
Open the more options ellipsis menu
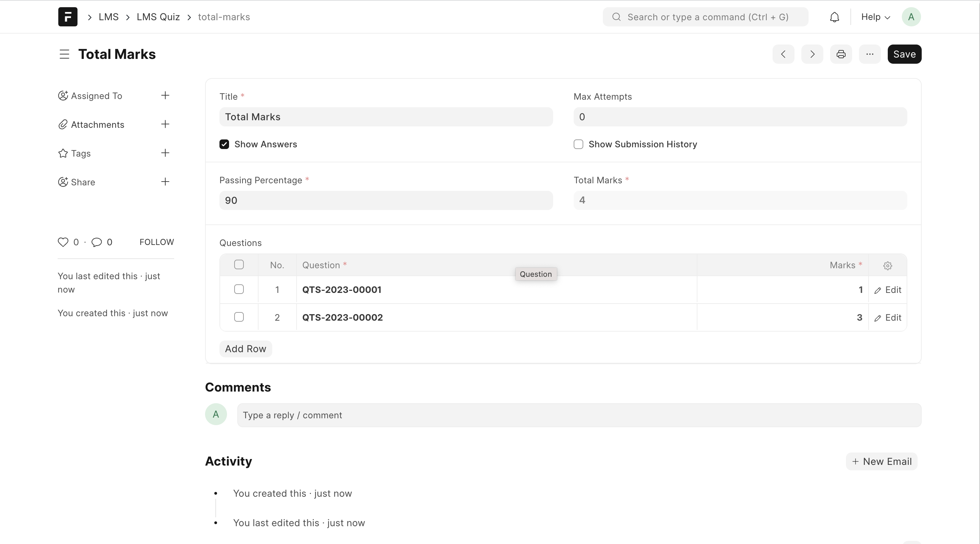point(870,54)
